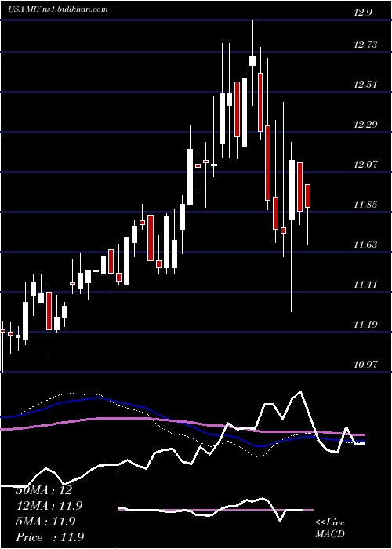Click the 11.19 price axis label

pyautogui.click(x=365, y=325)
